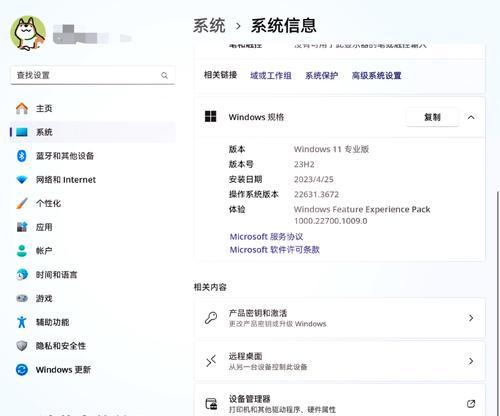Viewport: 500px width, 416px height.
Task: Click the 23H2 version value
Action: [x=304, y=164]
